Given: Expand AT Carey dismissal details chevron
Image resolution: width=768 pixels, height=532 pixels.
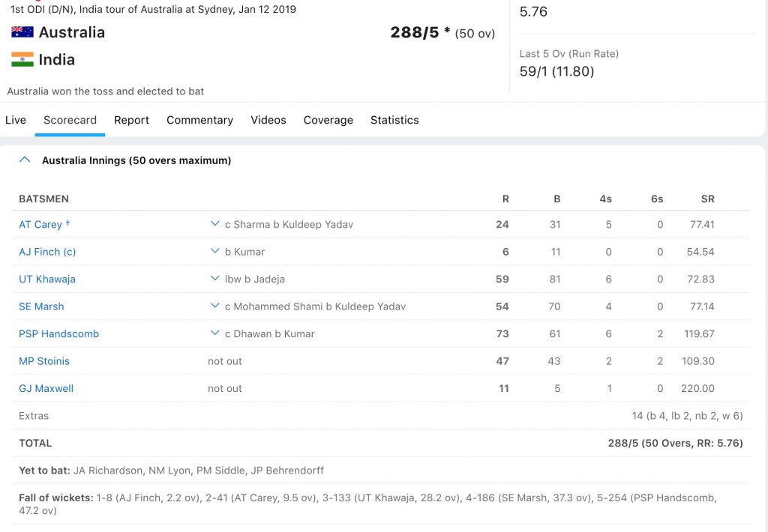Looking at the screenshot, I should tap(214, 224).
